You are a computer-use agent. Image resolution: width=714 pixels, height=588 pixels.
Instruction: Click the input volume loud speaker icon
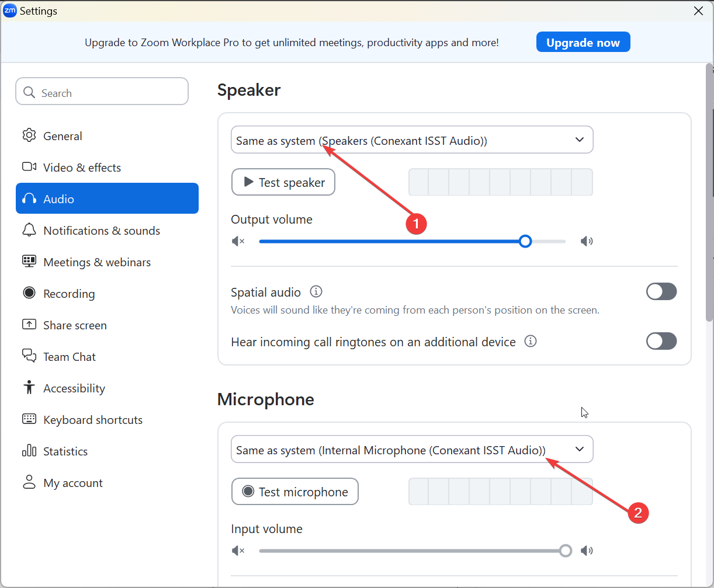[587, 551]
